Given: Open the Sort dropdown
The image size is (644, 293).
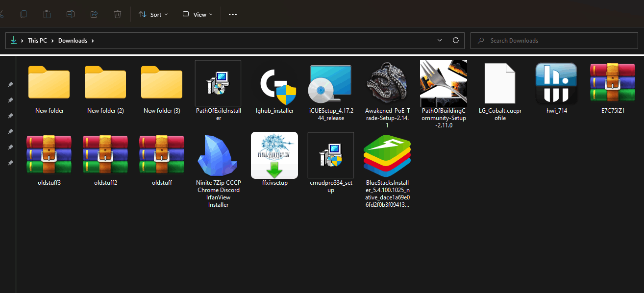Looking at the screenshot, I should click(x=153, y=14).
